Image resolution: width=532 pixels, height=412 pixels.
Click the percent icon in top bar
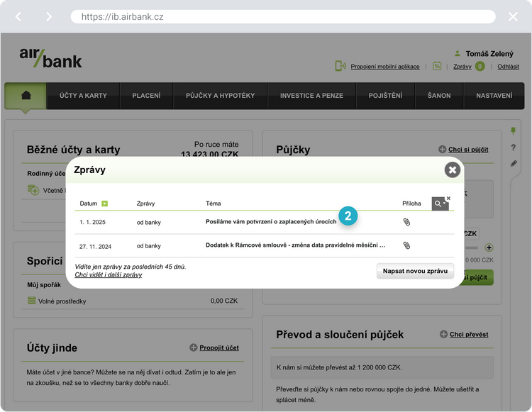(x=438, y=66)
